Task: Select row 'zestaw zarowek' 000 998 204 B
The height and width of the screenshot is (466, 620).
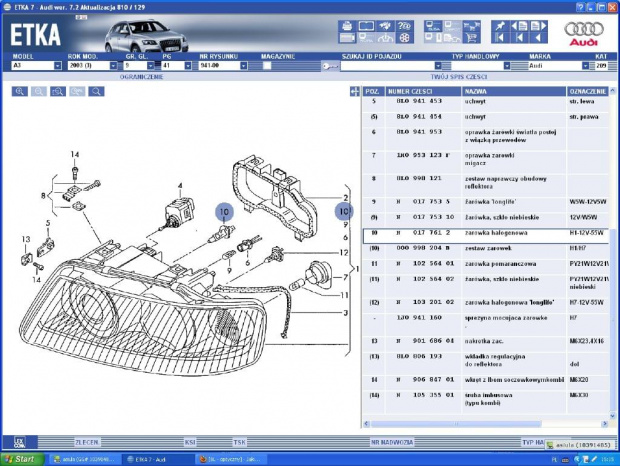Action: pyautogui.click(x=486, y=251)
